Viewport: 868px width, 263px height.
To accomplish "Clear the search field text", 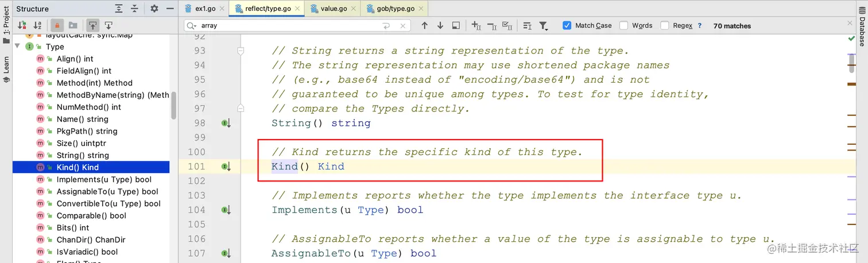I will tap(403, 25).
